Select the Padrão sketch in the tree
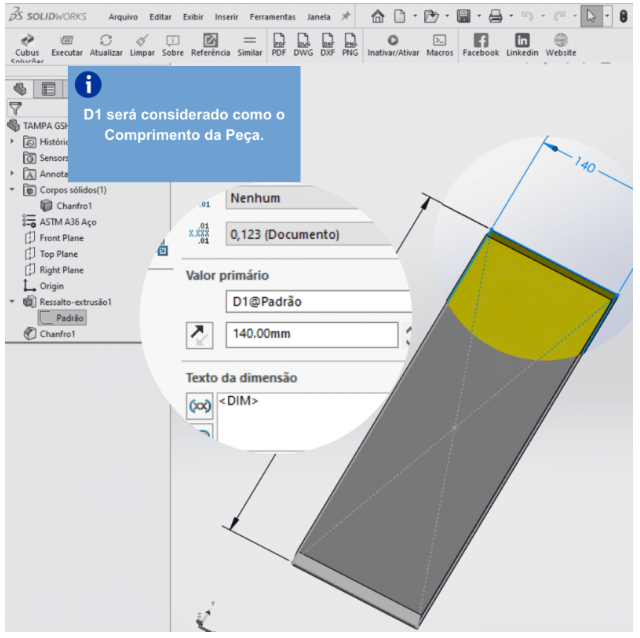 (x=70, y=318)
